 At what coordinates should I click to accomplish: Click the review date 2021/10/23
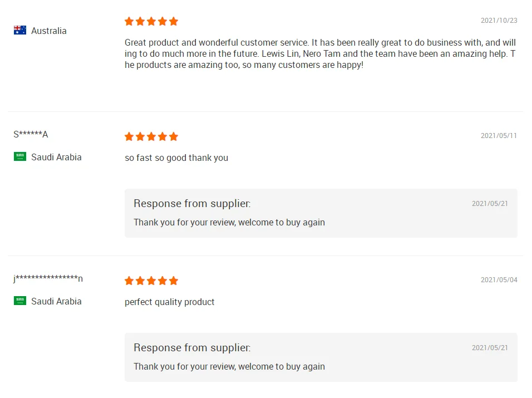tap(499, 21)
